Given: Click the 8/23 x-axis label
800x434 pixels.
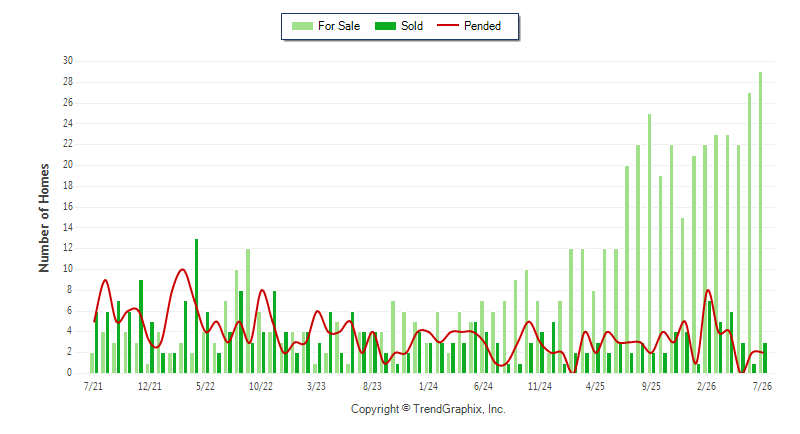Looking at the screenshot, I should pyautogui.click(x=372, y=386).
